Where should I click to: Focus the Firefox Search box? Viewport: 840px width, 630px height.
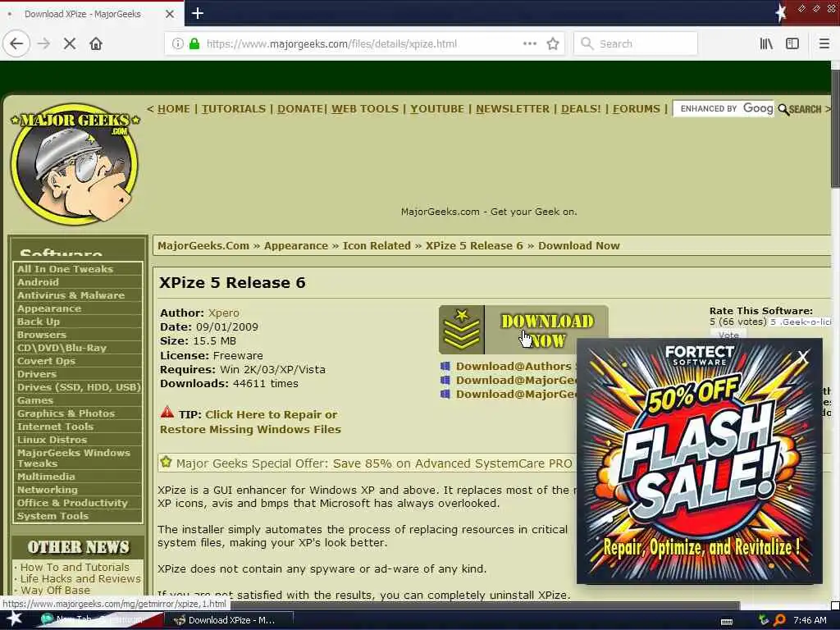click(x=636, y=43)
